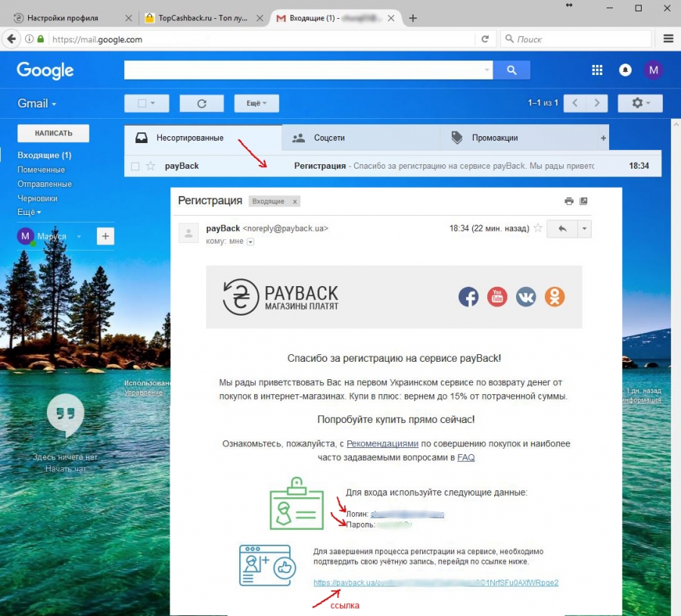Reload the page with the refresh icon
The image size is (681, 616).
tap(485, 39)
